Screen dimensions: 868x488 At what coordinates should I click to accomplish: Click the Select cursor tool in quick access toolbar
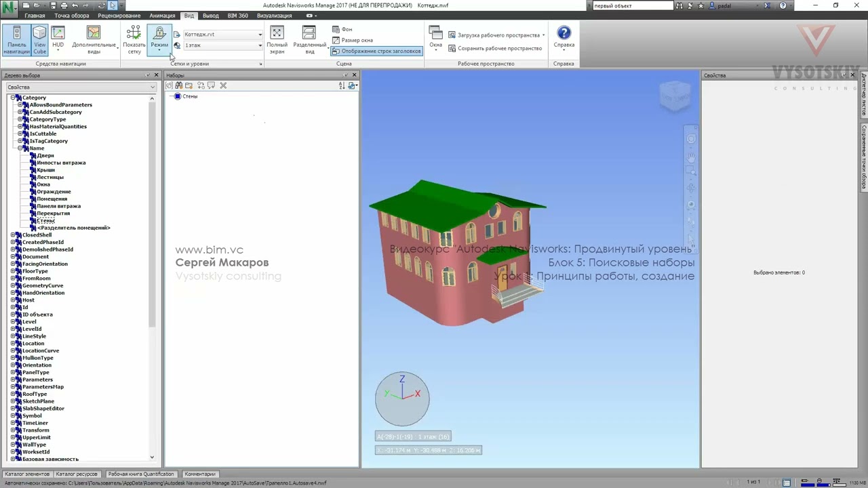point(113,5)
